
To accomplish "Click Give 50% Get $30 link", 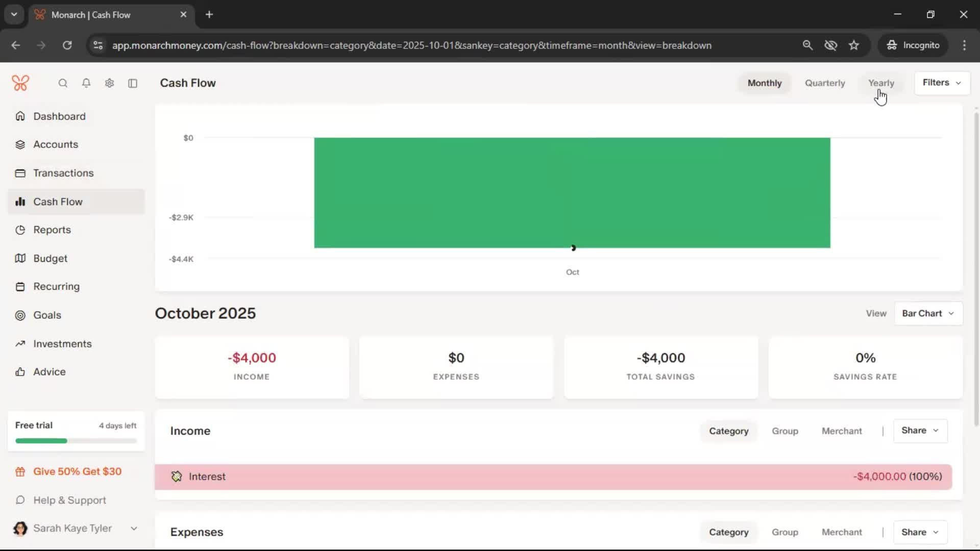I will (x=77, y=472).
